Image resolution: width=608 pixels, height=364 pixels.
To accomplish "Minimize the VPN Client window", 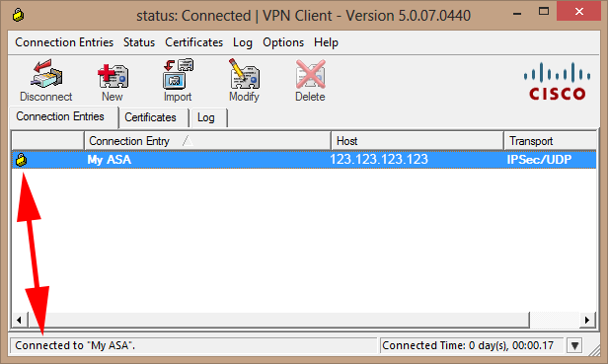I will [517, 13].
